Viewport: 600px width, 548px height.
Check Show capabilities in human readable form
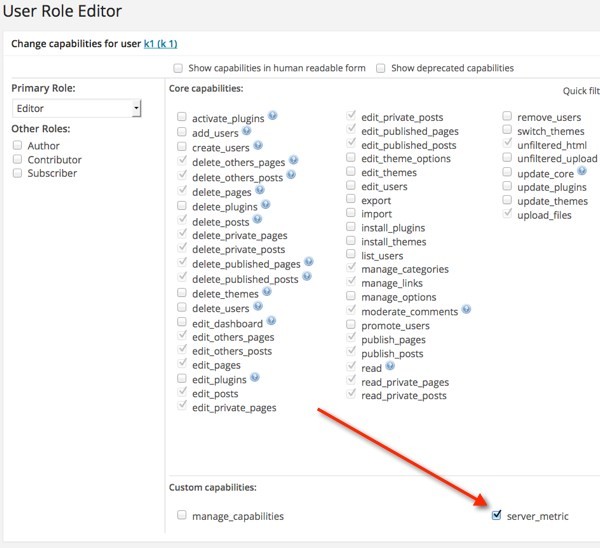178,68
